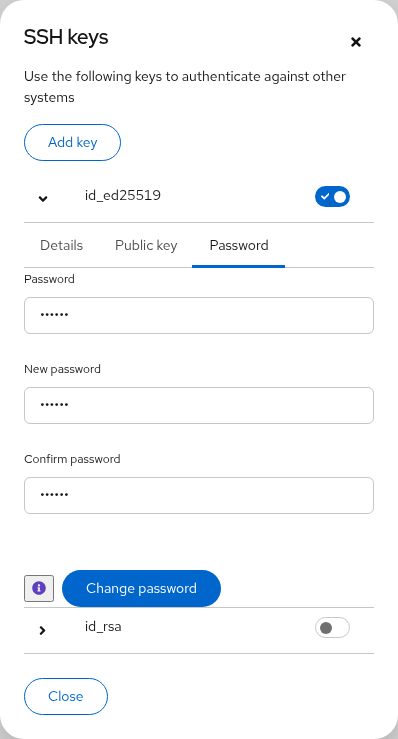Enable the id_rsa key toggle switch
This screenshot has height=739, width=398.
[x=332, y=628]
